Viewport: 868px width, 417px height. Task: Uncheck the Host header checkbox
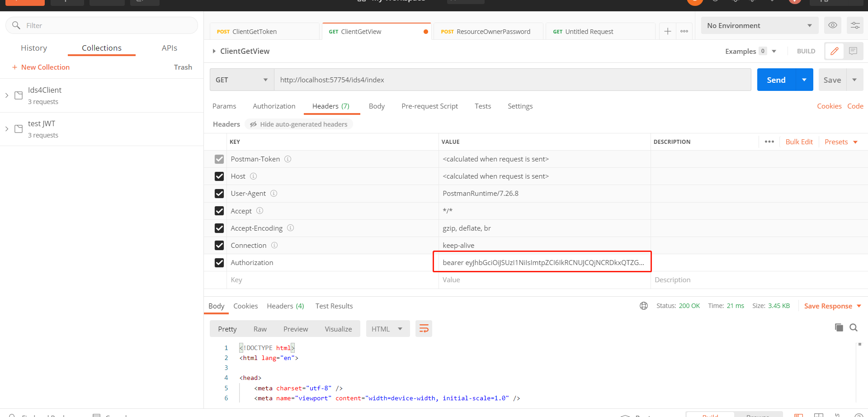point(219,176)
